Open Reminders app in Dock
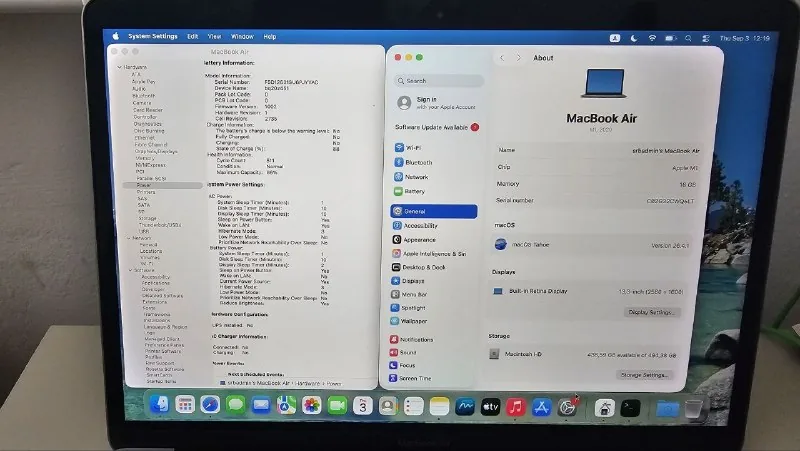The height and width of the screenshot is (451, 800). (x=413, y=407)
